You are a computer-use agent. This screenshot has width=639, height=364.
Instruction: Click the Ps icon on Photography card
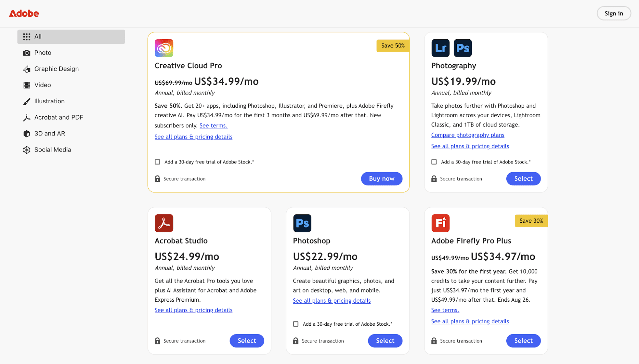pyautogui.click(x=463, y=48)
